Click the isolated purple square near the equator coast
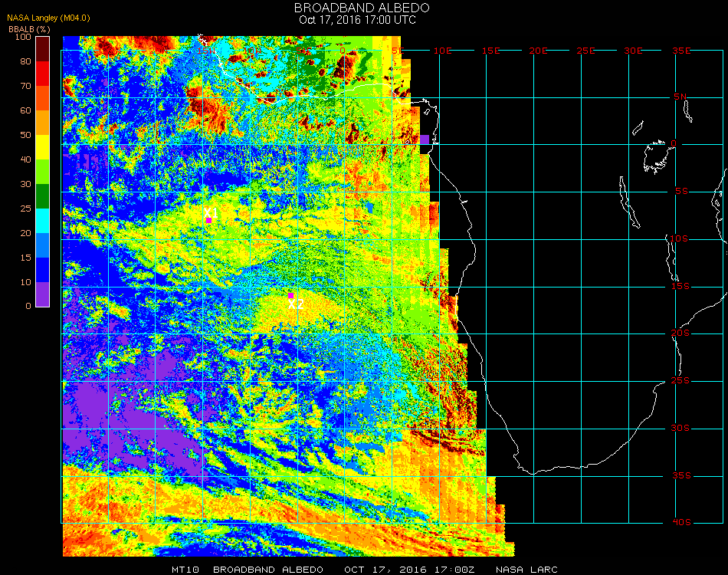The width and height of the screenshot is (728, 575). (425, 140)
